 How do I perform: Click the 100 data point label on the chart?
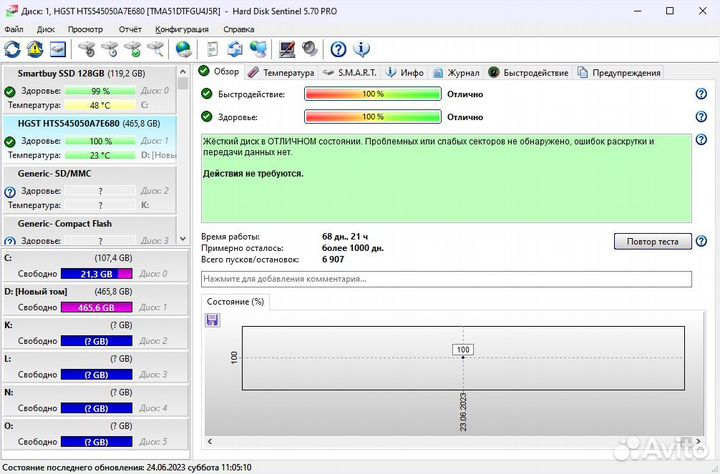pos(463,350)
